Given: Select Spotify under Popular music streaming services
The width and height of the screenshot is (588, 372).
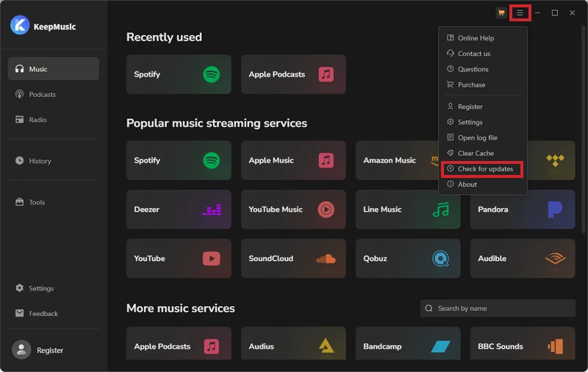Looking at the screenshot, I should (x=179, y=160).
